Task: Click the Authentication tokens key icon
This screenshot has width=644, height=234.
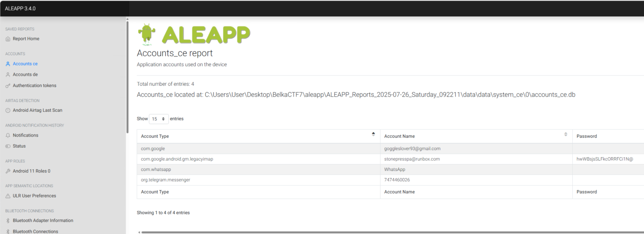Action: pos(8,85)
